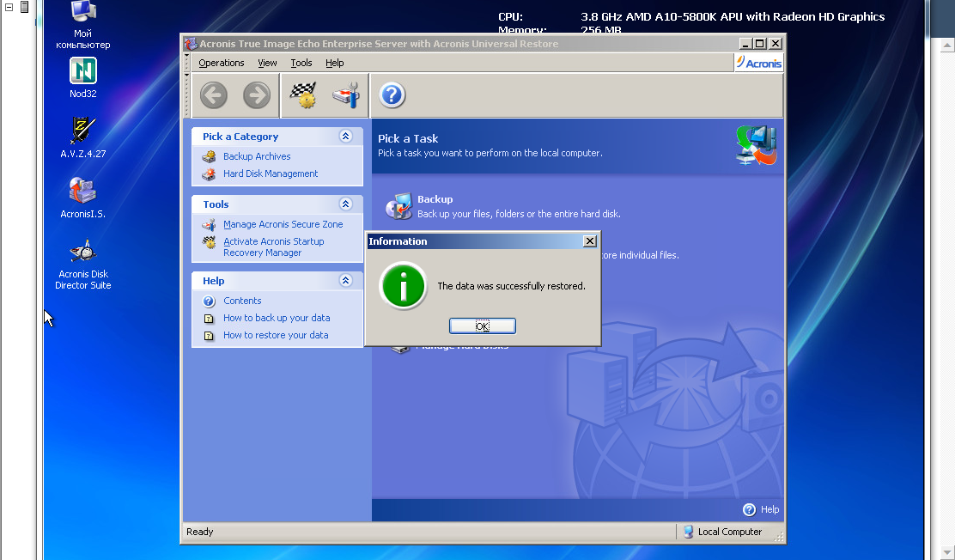This screenshot has height=560, width=955.
Task: Minimize the Acronis True Image window
Action: tap(745, 44)
